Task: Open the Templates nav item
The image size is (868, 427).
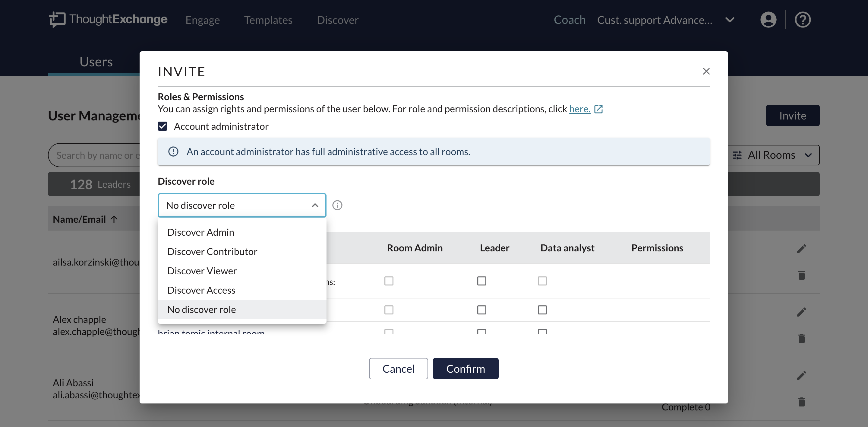Action: tap(268, 20)
